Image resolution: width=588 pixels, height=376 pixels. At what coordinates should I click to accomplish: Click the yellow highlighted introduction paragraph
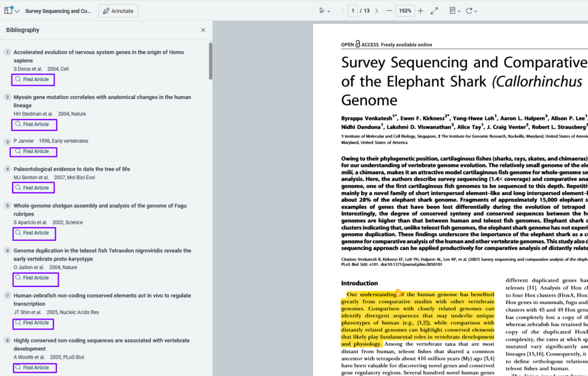point(417,319)
